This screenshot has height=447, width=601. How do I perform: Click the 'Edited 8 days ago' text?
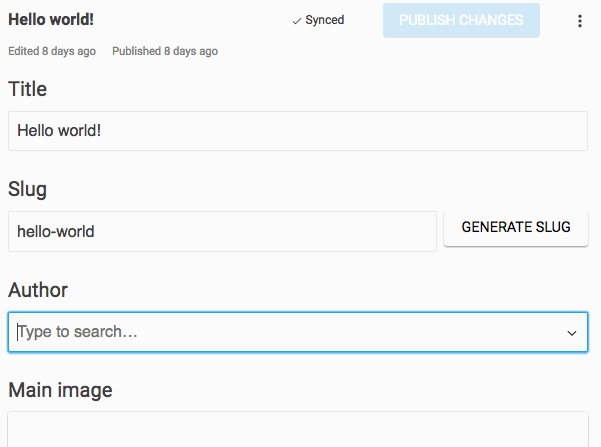52,51
